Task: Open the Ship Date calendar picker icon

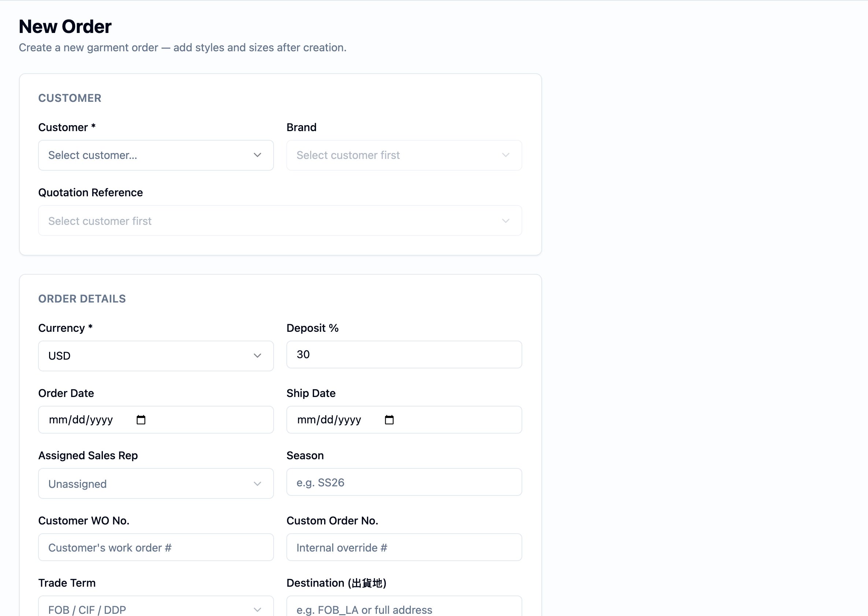Action: (389, 420)
